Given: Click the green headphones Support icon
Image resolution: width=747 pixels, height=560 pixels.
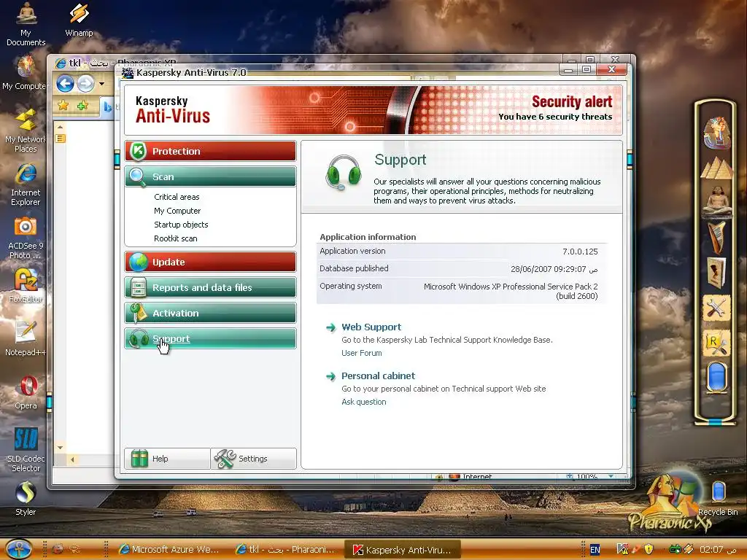Looking at the screenshot, I should (139, 339).
